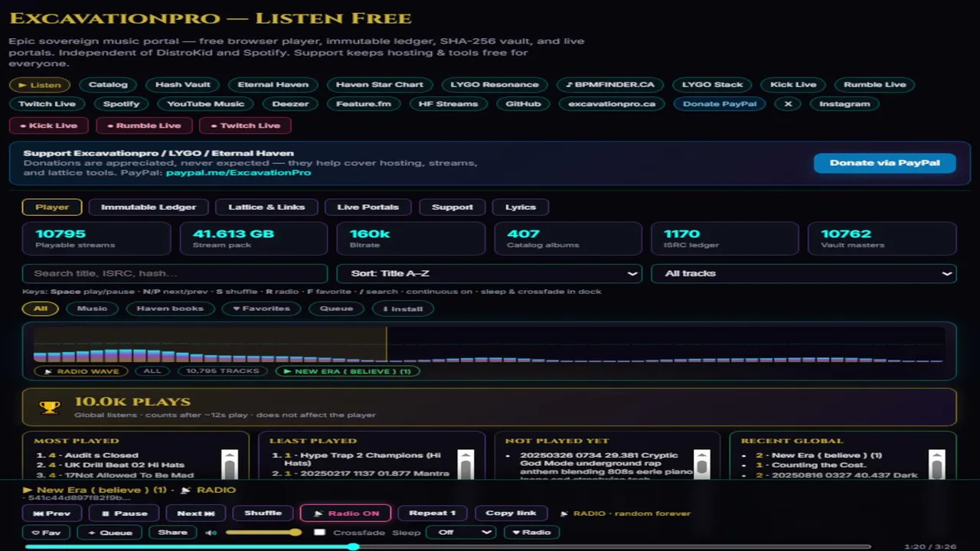Open the Catalog link
The width and height of the screenshot is (980, 551).
click(x=108, y=85)
